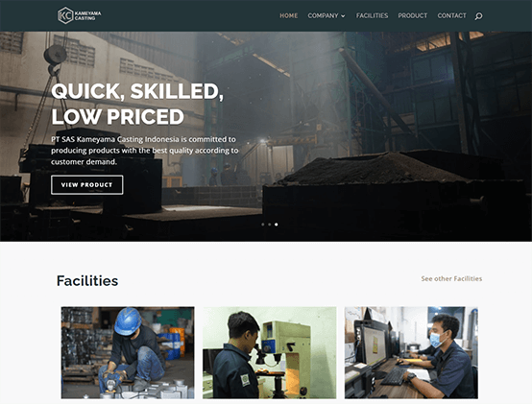Select the second slider dot
The image size is (532, 404).
click(x=270, y=225)
